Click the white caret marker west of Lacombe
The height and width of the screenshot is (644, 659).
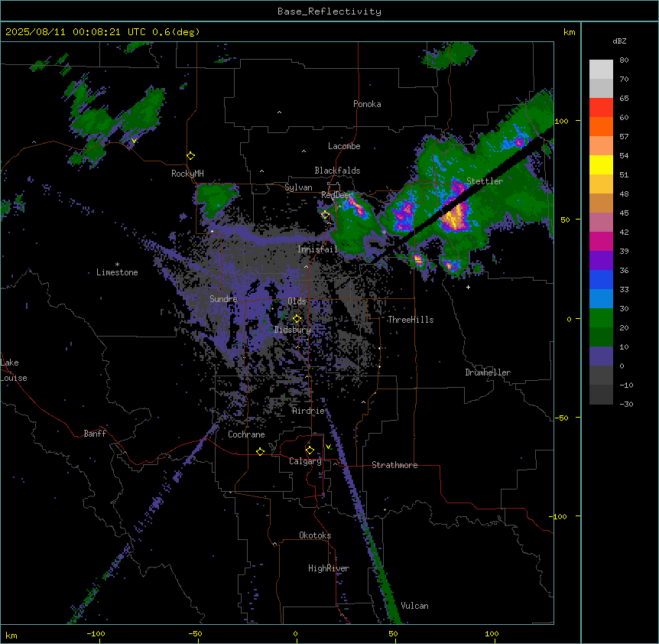(x=304, y=151)
